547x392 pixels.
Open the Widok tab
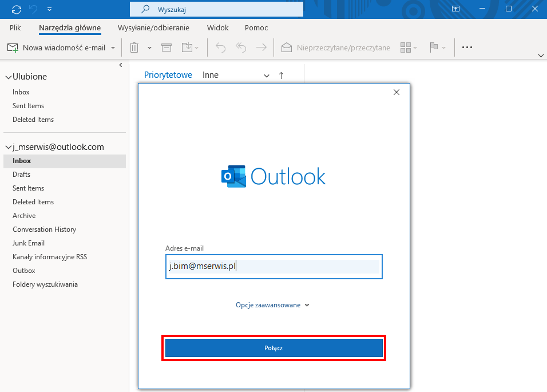(217, 27)
